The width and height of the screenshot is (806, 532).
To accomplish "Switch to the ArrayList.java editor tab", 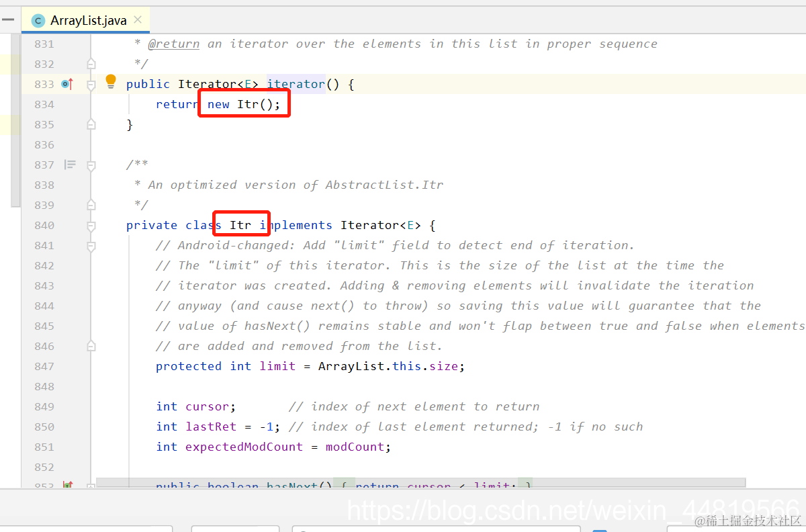I will point(85,20).
